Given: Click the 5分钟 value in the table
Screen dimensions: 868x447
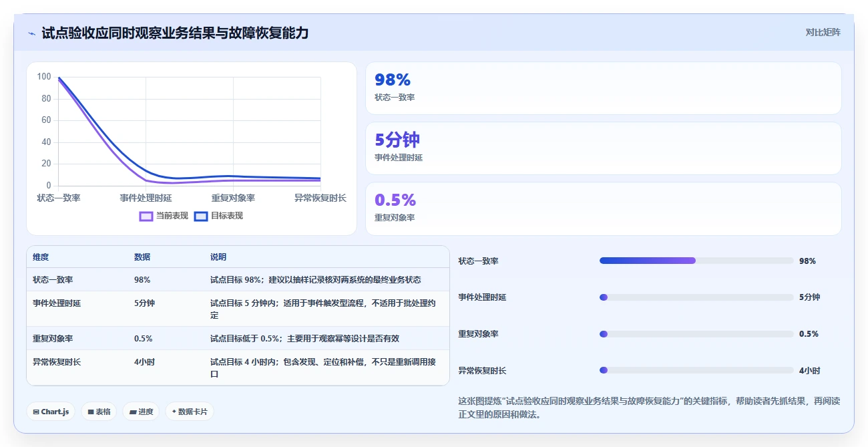Looking at the screenshot, I should tap(144, 303).
